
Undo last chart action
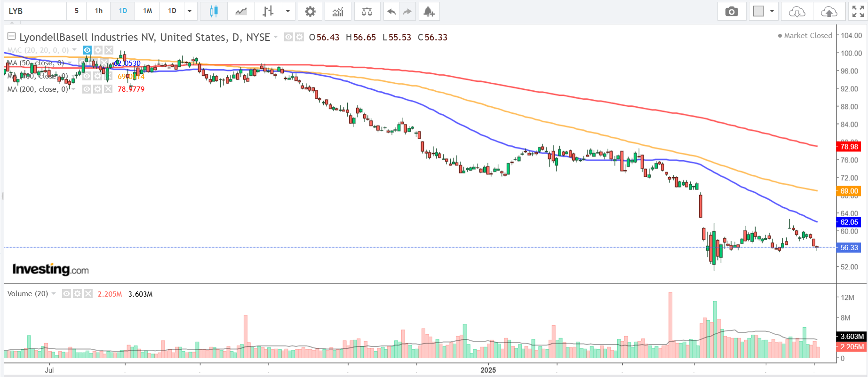(391, 11)
